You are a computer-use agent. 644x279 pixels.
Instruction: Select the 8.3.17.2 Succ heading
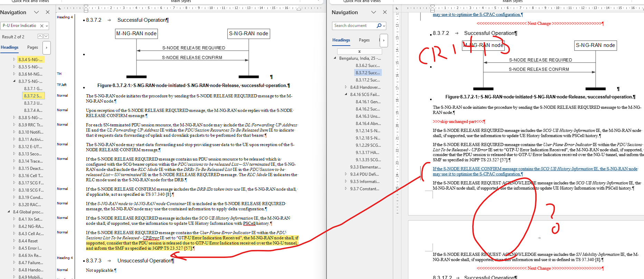coord(368,80)
